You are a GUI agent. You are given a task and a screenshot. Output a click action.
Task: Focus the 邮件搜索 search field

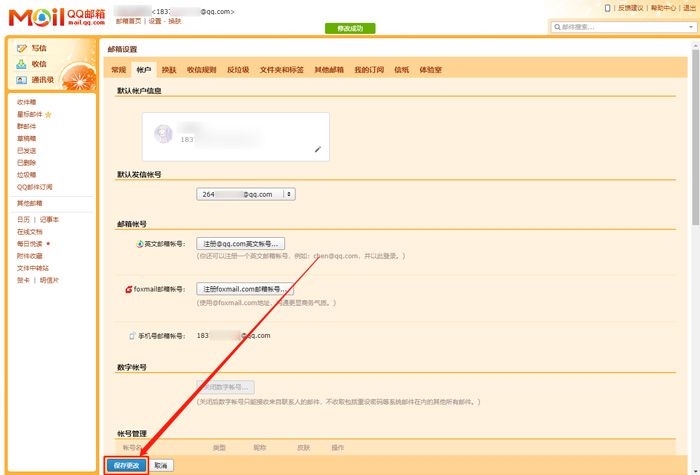pos(622,27)
